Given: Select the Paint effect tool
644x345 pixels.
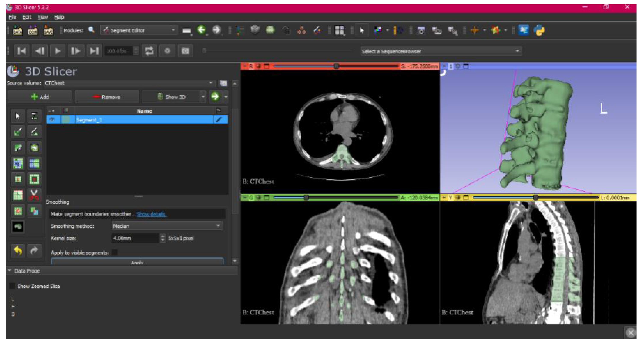Looking at the screenshot, I should (x=18, y=132).
